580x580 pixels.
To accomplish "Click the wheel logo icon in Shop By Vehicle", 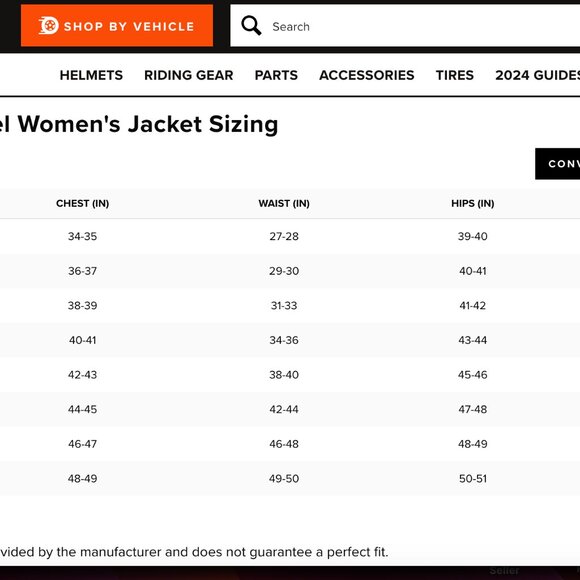I will [48, 26].
